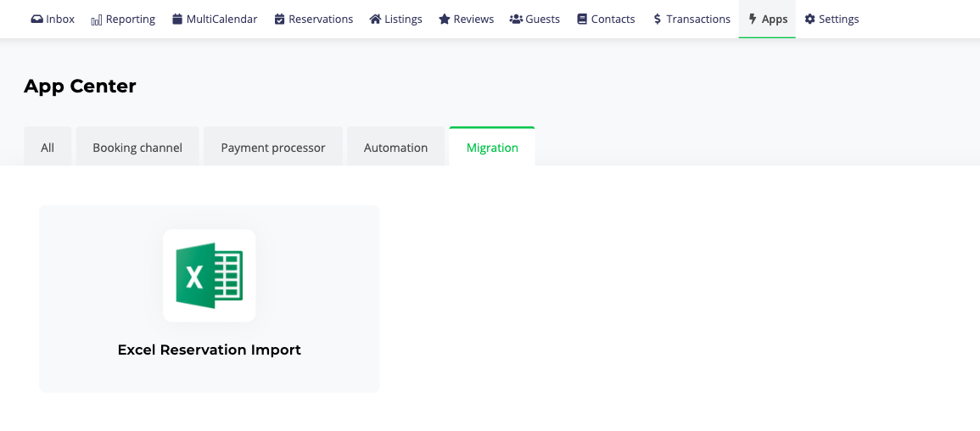
Task: Click the Reviews star icon
Action: (x=445, y=20)
